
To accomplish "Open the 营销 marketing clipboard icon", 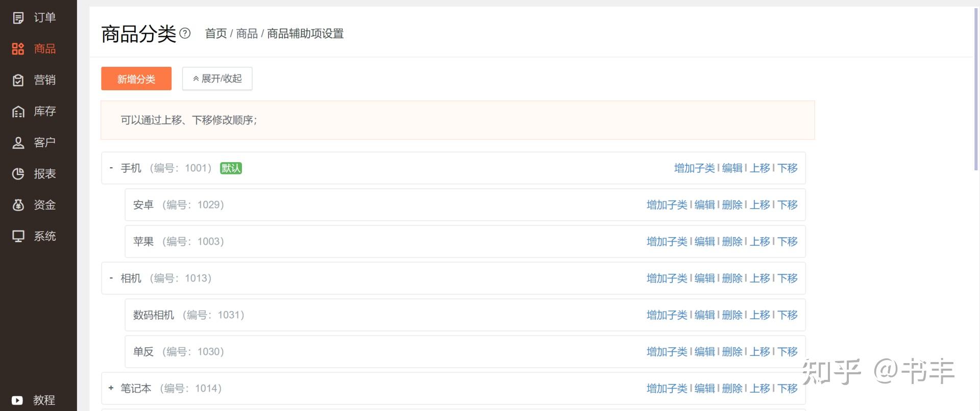I will click(x=18, y=80).
